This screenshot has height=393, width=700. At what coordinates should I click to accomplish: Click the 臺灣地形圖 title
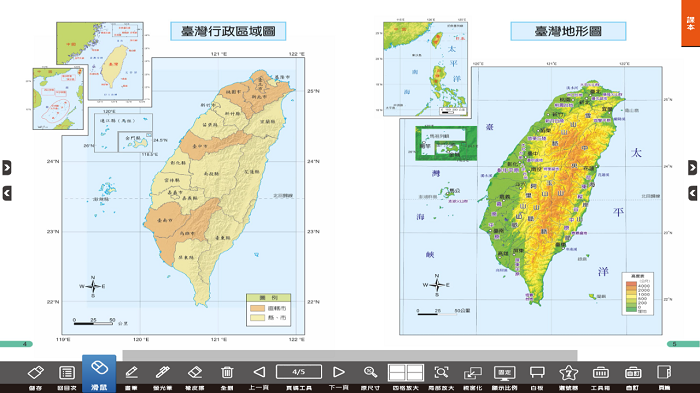[x=568, y=31]
